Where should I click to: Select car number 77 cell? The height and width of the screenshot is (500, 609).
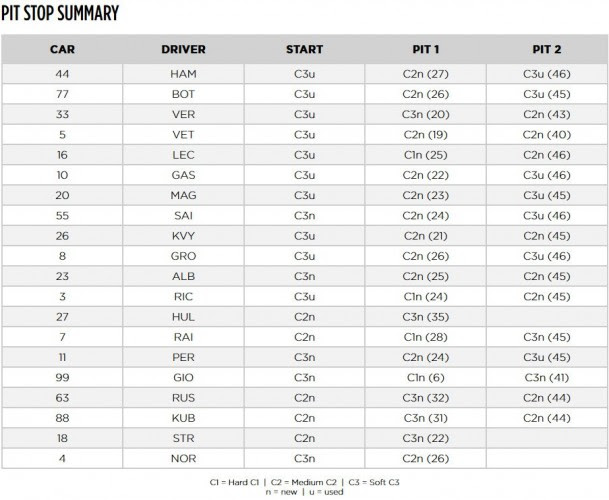pyautogui.click(x=62, y=94)
